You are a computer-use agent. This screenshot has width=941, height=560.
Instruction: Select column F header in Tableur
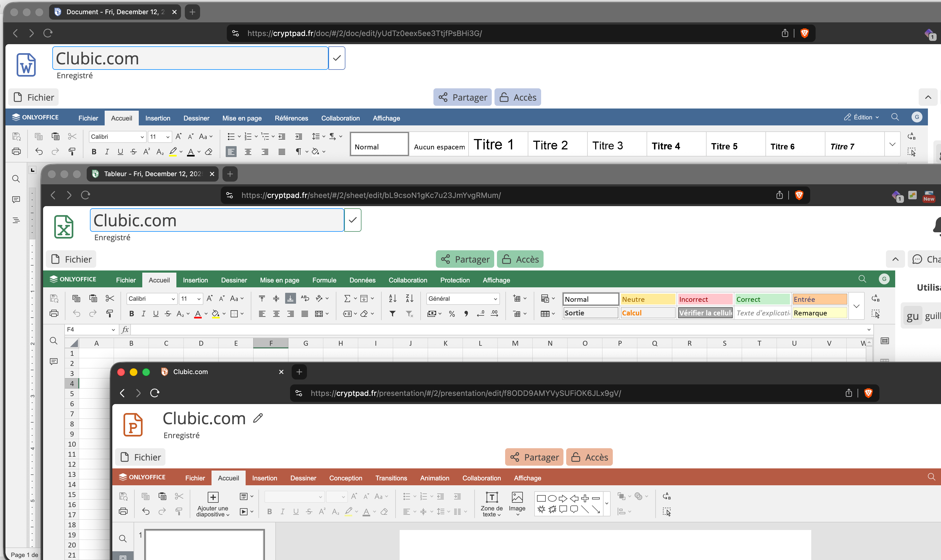tap(270, 344)
